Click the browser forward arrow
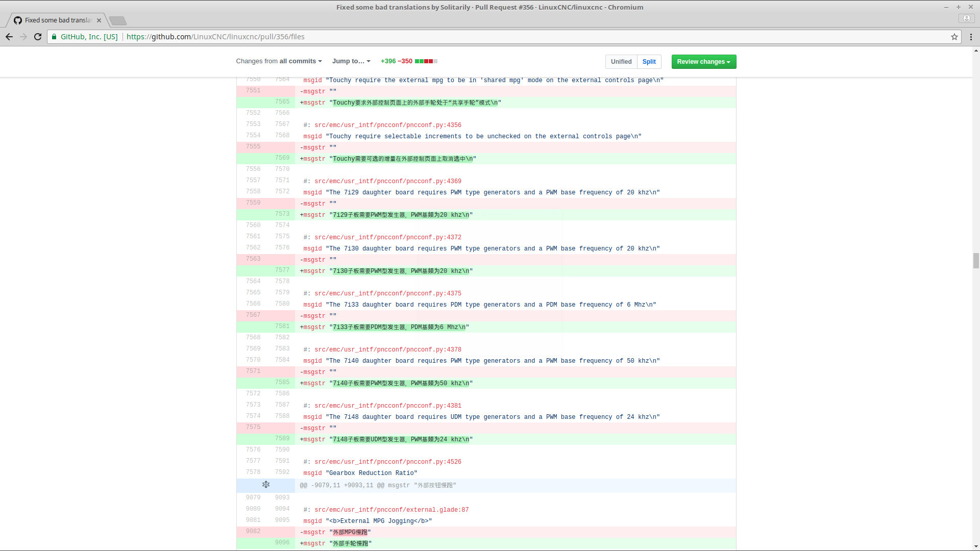 click(x=23, y=37)
